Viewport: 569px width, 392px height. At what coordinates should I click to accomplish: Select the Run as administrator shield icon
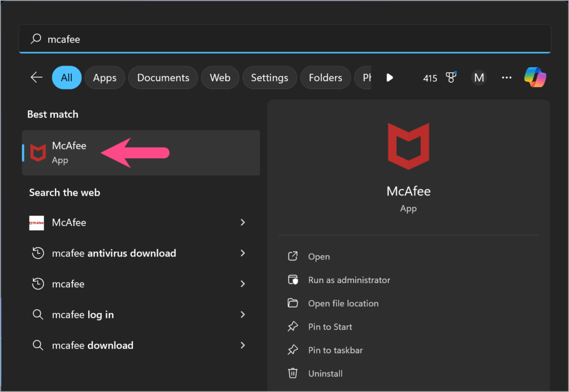click(x=293, y=280)
